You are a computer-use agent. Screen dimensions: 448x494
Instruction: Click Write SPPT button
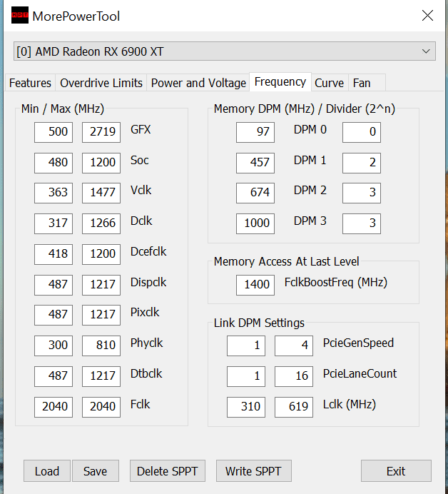[x=253, y=471]
